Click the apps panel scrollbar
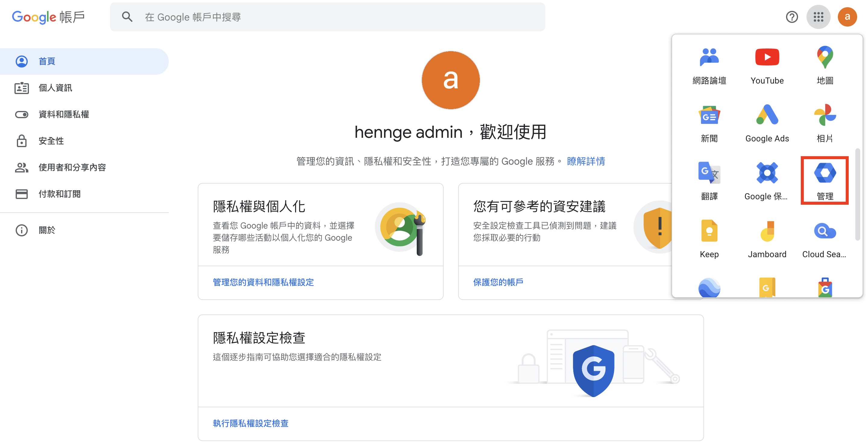The image size is (868, 448). pos(857,194)
